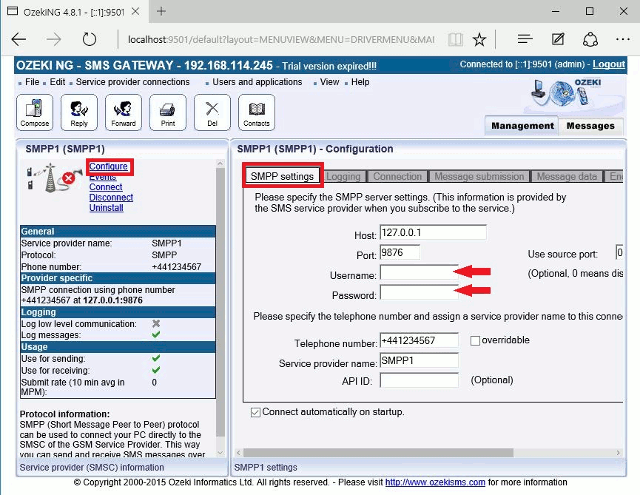
Task: Open Users and applications menu
Action: point(257,82)
